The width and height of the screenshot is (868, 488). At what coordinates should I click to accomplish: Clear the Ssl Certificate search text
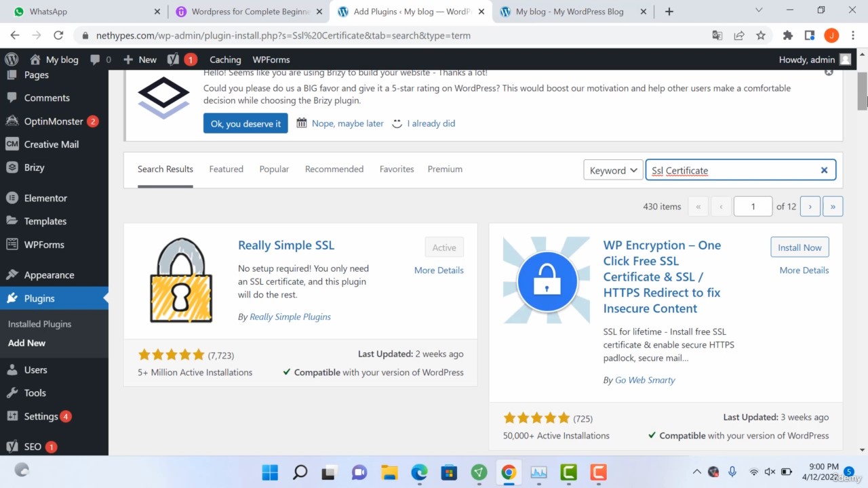[x=824, y=170]
